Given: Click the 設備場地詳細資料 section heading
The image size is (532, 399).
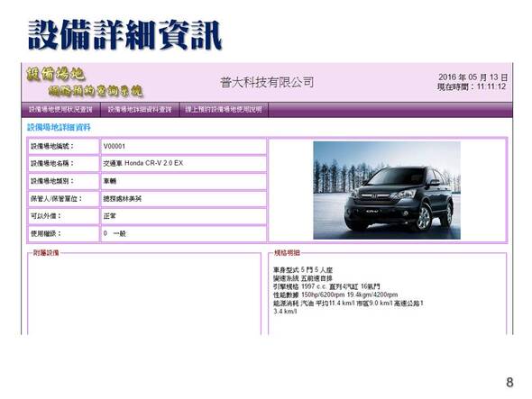Looking at the screenshot, I should (x=59, y=128).
